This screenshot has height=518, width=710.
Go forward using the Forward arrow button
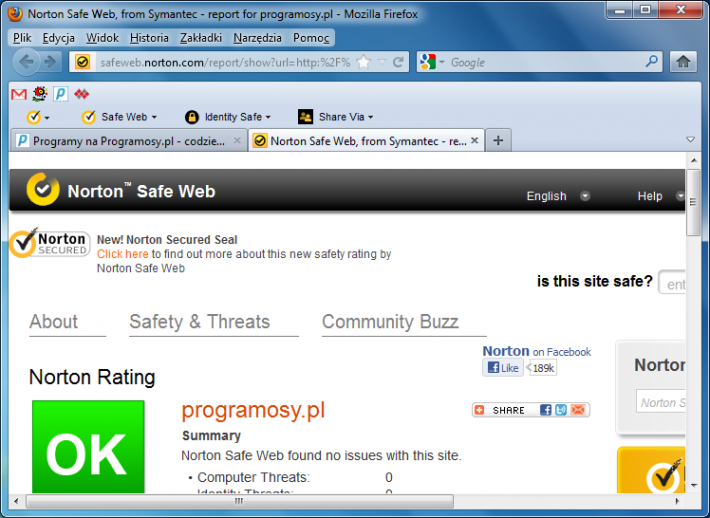[x=51, y=62]
